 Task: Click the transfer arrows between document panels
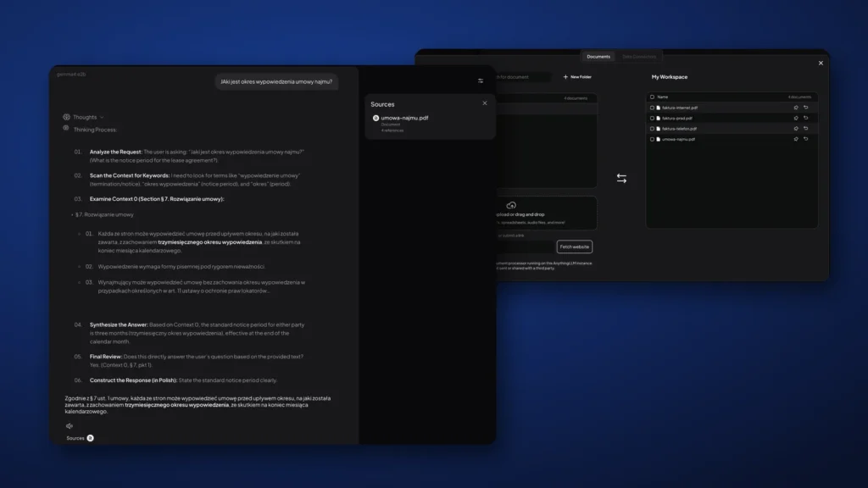(621, 178)
